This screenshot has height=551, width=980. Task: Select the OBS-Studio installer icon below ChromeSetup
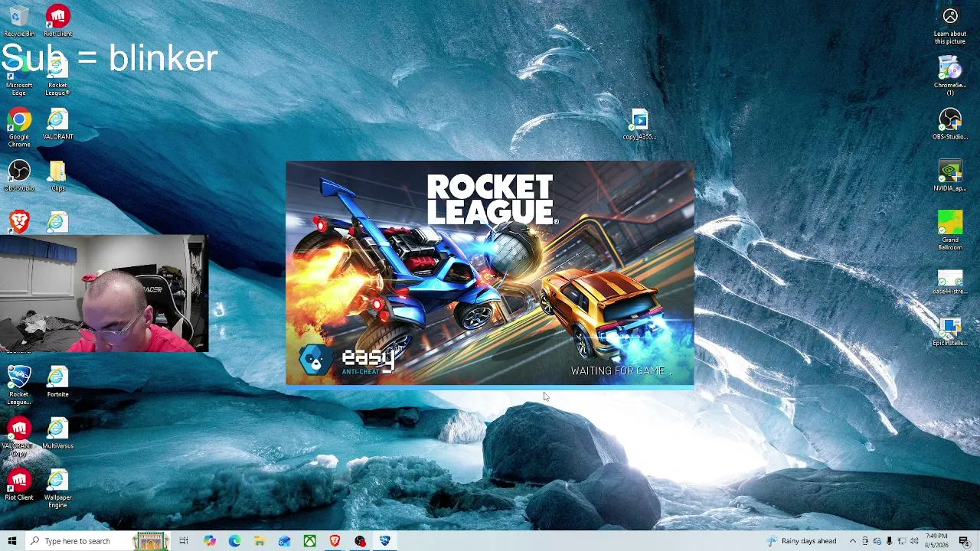click(x=950, y=124)
